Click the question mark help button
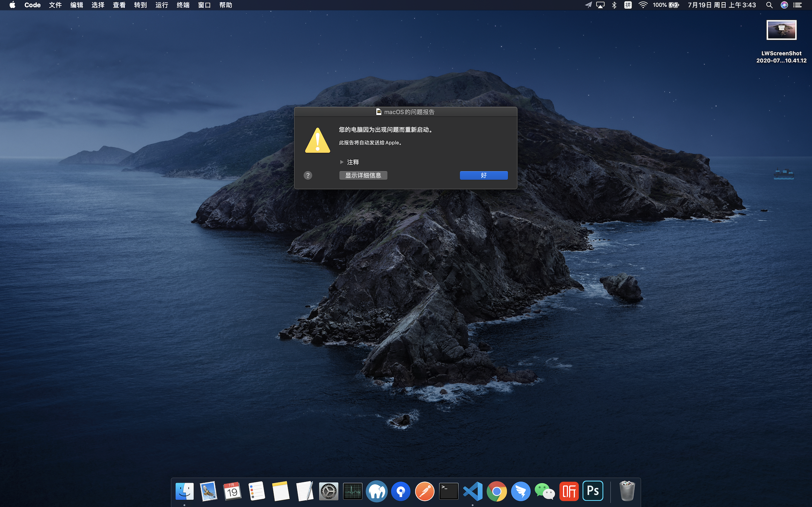Image resolution: width=812 pixels, height=507 pixels. click(x=308, y=175)
